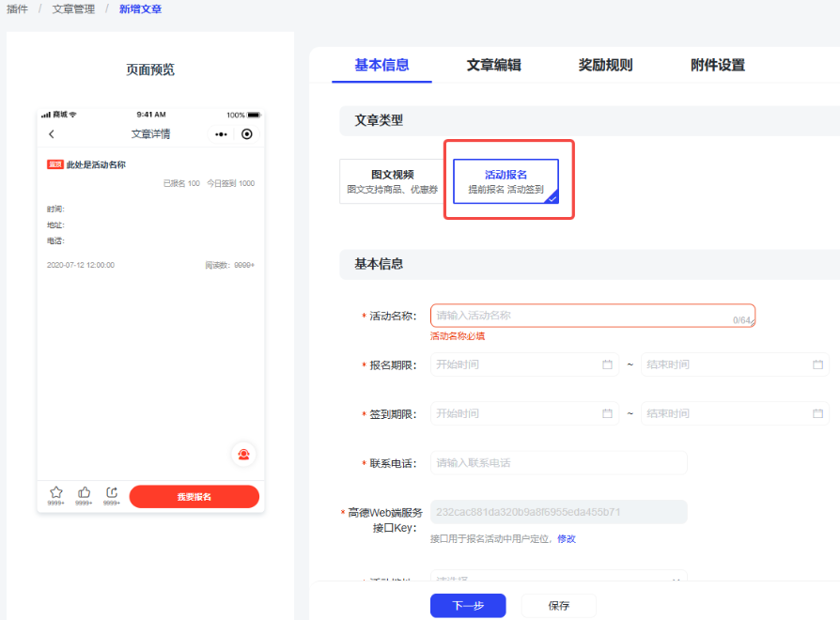Click calendar icon in 报名期限 start field
Viewport: 840px width, 620px height.
608,364
